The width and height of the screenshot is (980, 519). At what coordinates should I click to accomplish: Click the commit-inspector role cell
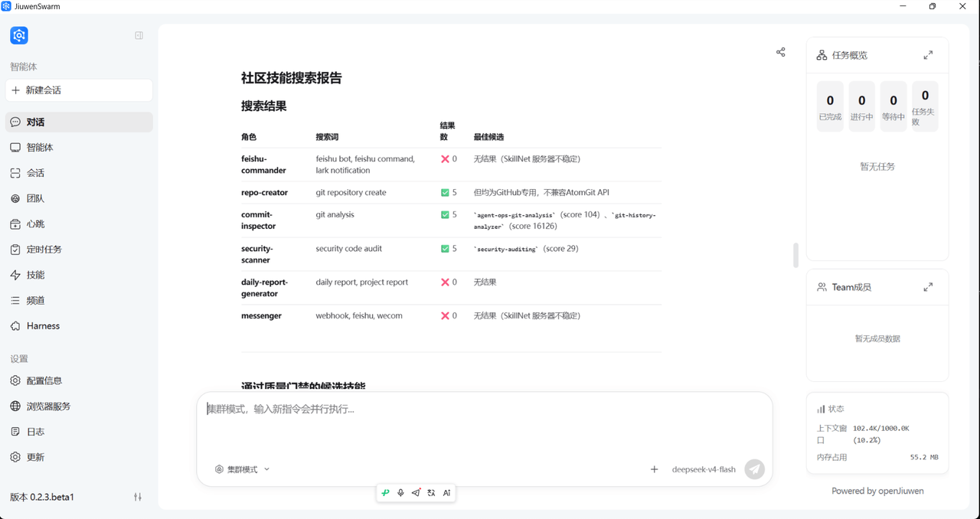(259, 220)
